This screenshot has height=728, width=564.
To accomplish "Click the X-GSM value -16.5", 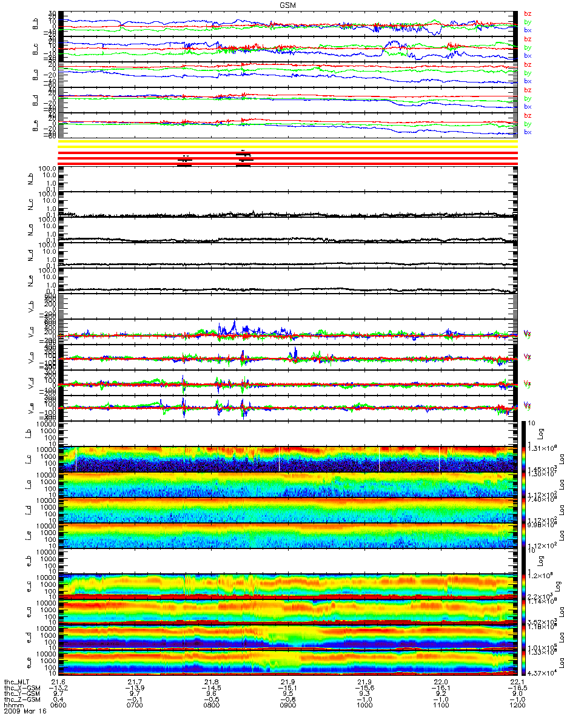I will point(517,689).
